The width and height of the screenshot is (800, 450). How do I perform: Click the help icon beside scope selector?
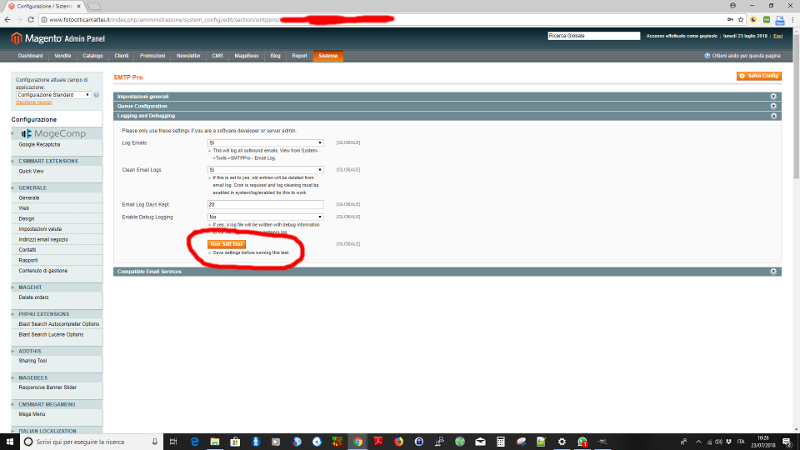96,95
